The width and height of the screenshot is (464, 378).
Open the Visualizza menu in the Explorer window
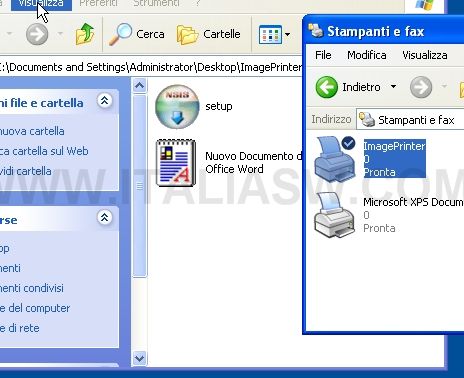pos(41,4)
